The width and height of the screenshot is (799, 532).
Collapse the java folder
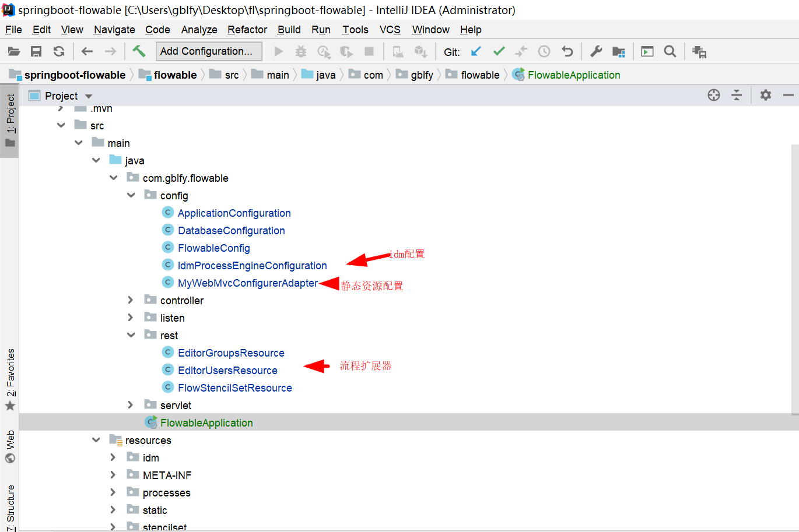coord(96,160)
